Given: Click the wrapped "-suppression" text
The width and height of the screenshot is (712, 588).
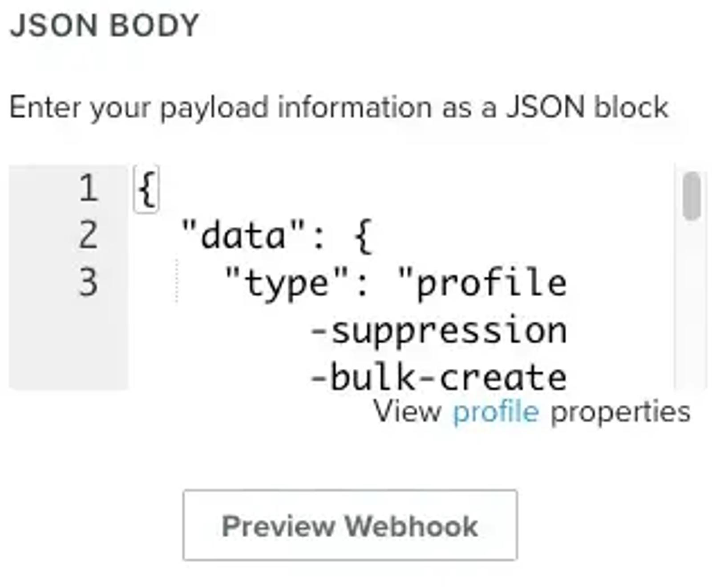Looking at the screenshot, I should [439, 331].
